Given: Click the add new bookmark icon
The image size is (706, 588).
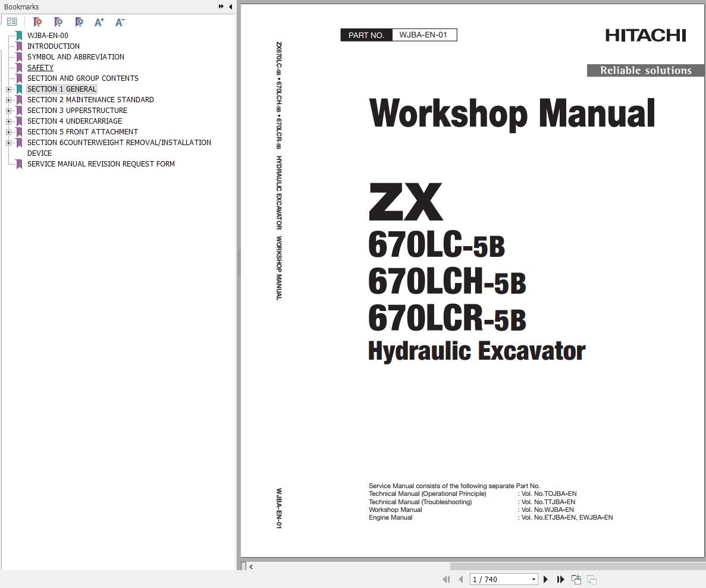Looking at the screenshot, I should tap(58, 21).
